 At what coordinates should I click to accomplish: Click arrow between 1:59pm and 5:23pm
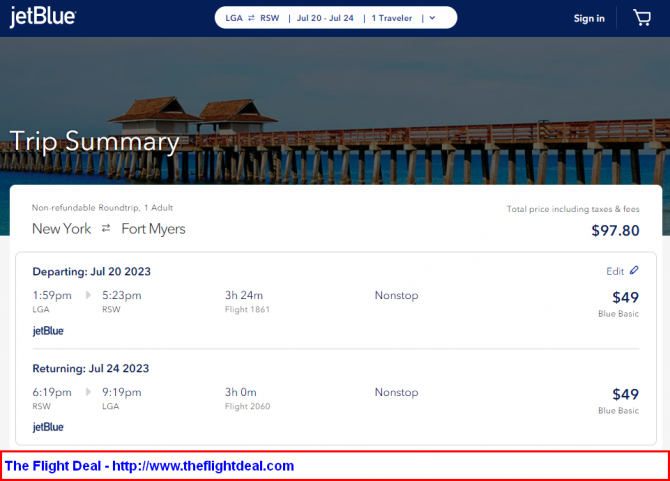pos(88,295)
